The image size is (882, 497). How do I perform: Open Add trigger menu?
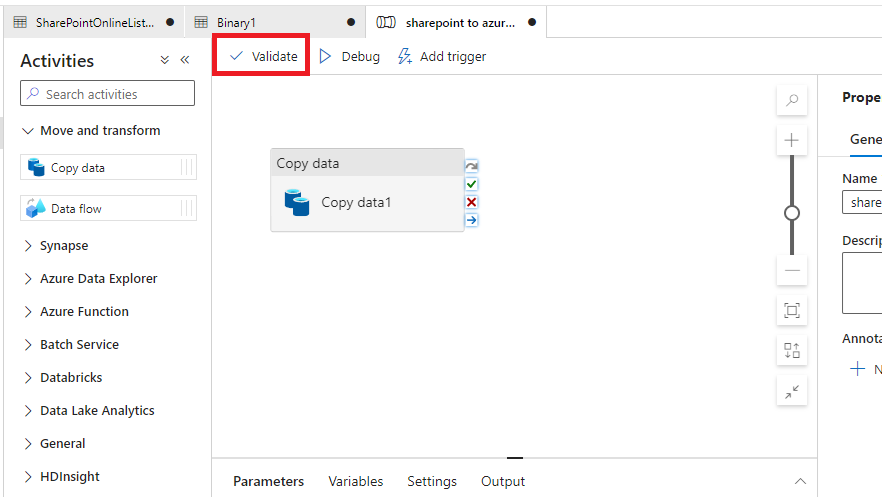click(442, 56)
